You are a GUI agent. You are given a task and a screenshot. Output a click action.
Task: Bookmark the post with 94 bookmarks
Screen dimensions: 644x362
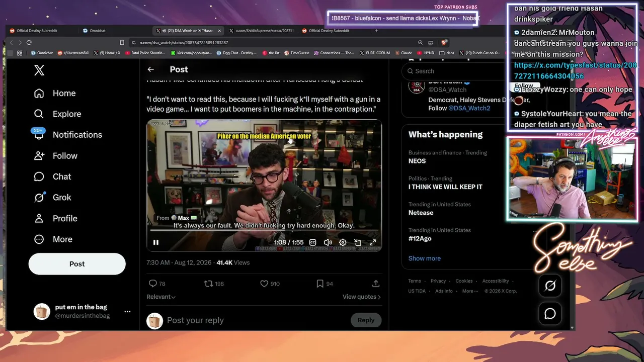pos(325,284)
